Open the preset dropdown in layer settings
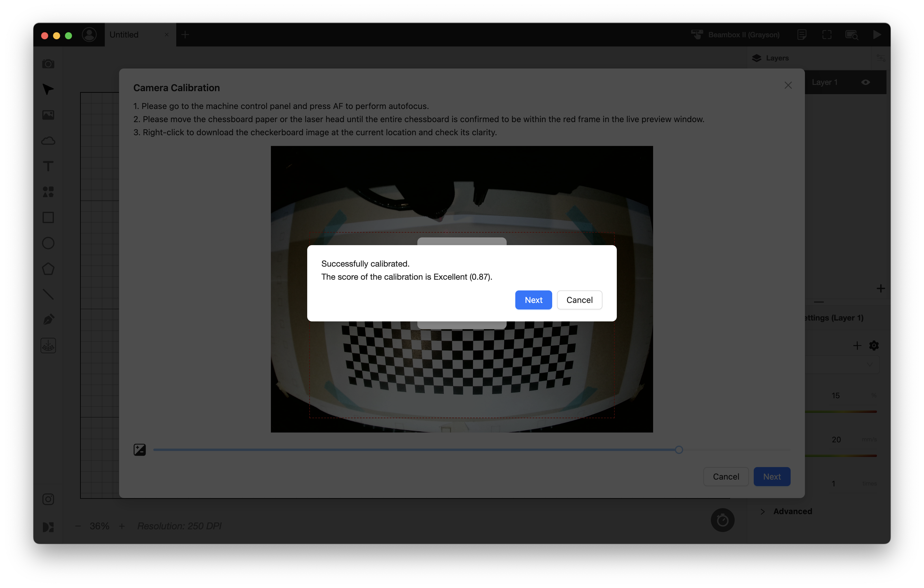 tap(842, 364)
